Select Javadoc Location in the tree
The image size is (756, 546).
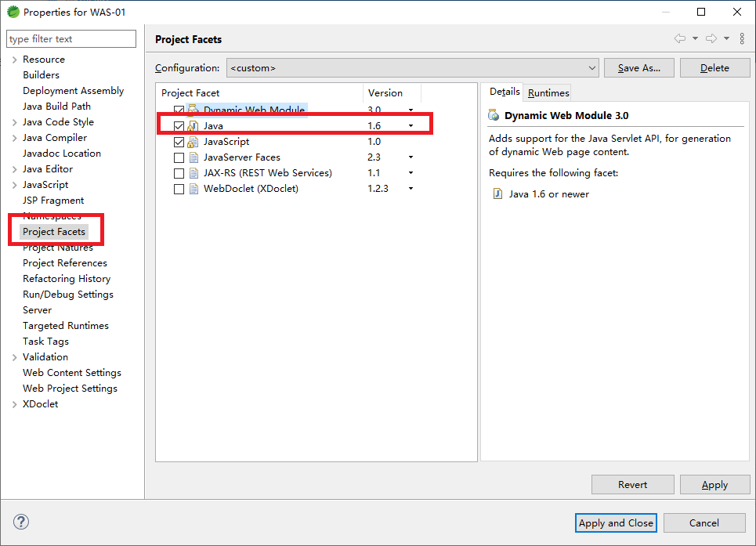point(62,154)
